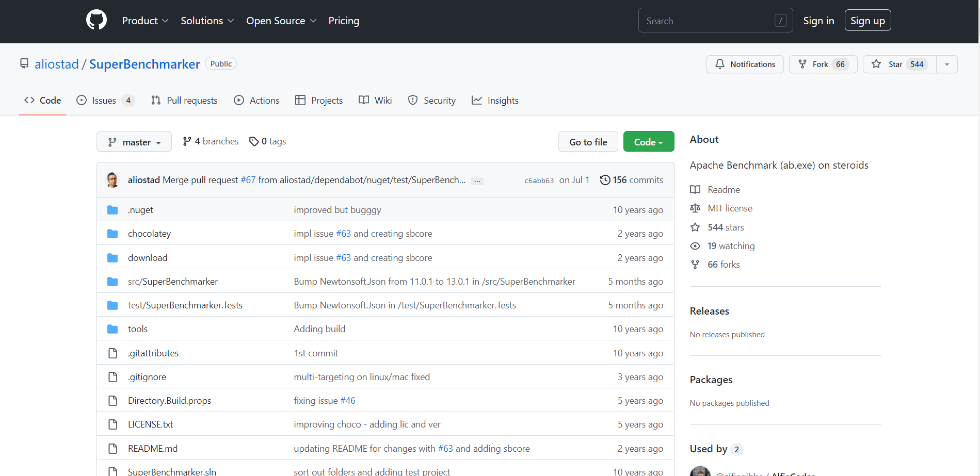
Task: Expand the Solutions menu
Action: click(x=207, y=21)
